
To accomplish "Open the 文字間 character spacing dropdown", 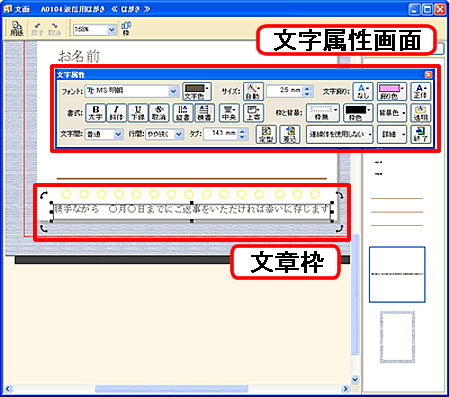I will pos(118,134).
